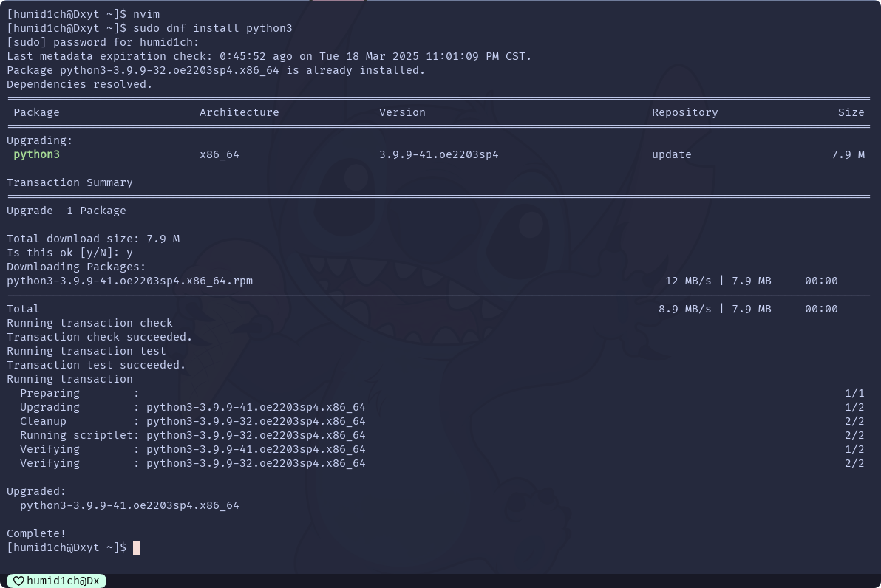Click the 'x86_64' architecture cell

(219, 154)
